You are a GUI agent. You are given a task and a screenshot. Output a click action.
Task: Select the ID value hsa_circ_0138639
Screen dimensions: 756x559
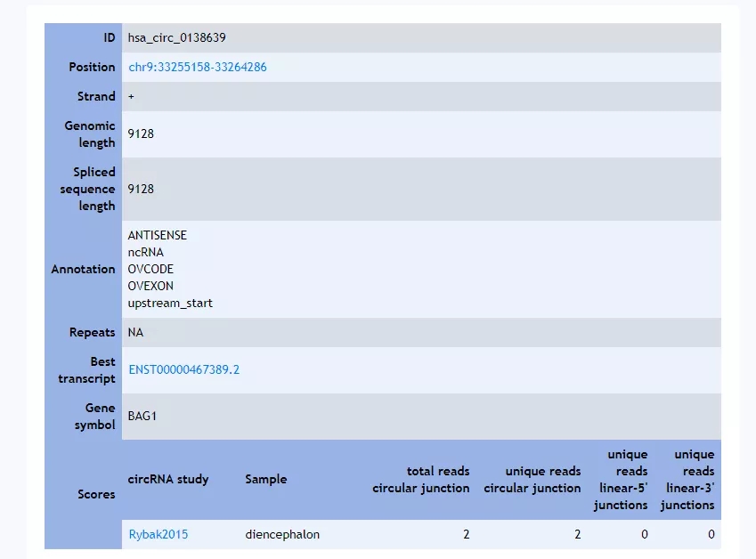coord(176,37)
